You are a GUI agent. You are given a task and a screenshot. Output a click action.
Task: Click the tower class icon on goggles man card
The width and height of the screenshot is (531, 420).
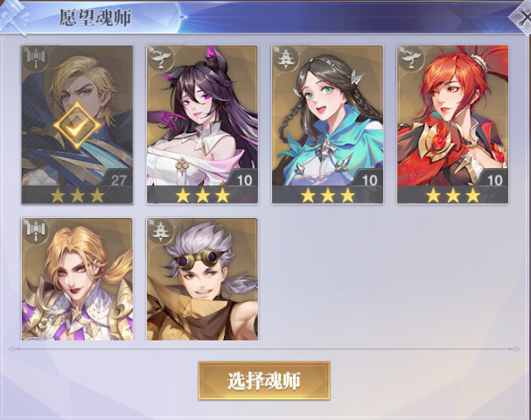pos(161,231)
